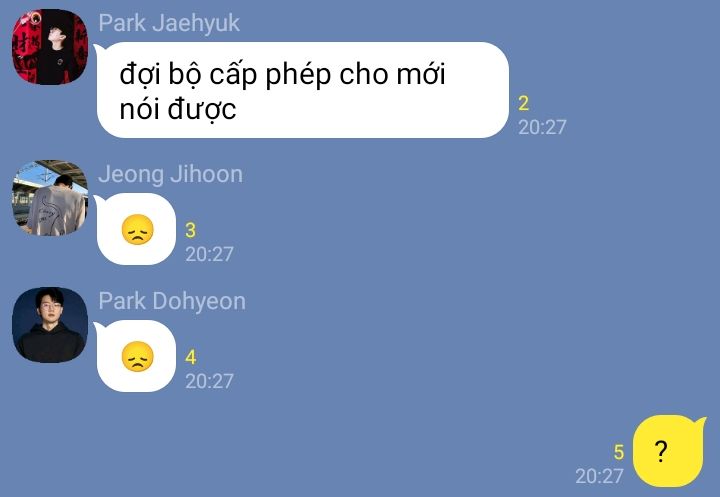This screenshot has width=720, height=497.
Task: Click the 20:27 timestamp under count 4
Action: coord(209,381)
